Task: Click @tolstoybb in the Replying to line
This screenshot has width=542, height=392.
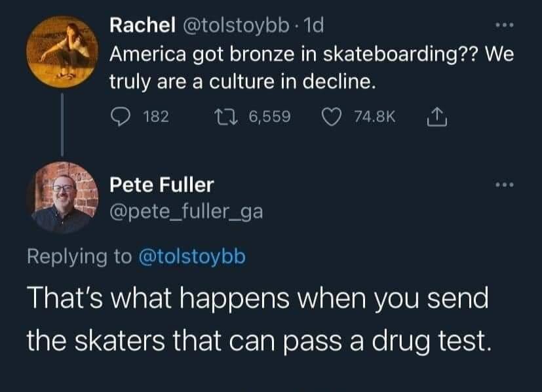Action: point(190,256)
